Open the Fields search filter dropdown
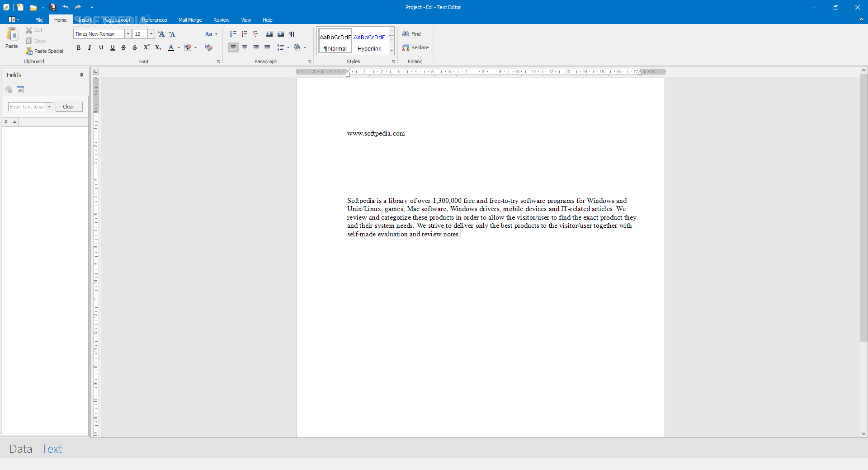The height and width of the screenshot is (470, 868). point(49,107)
